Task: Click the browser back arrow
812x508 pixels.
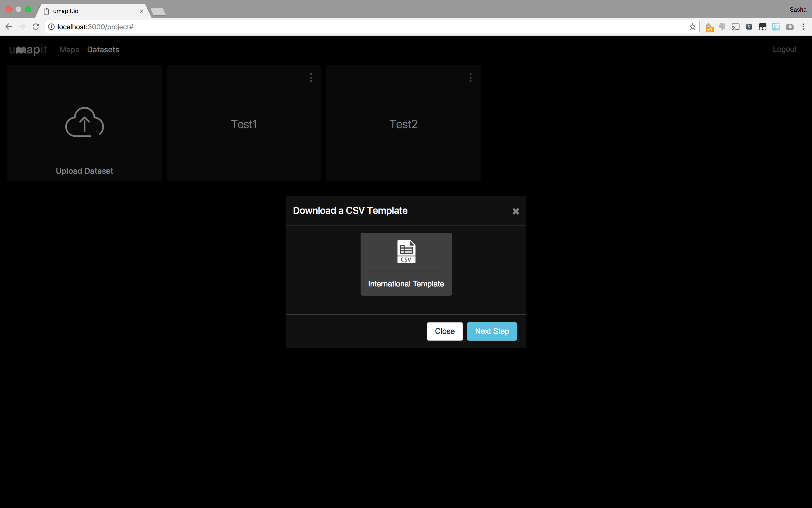Action: [x=9, y=27]
